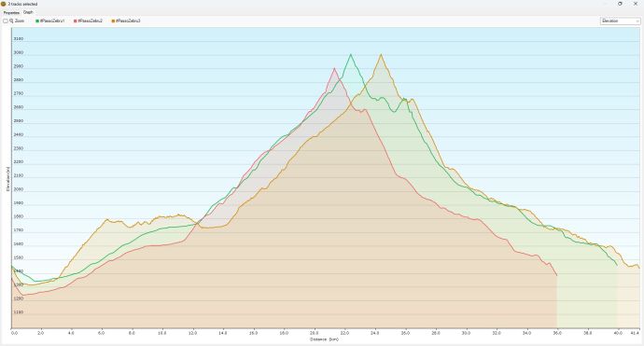Switch to the Properties tab
The width and height of the screenshot is (644, 346).
pos(11,13)
